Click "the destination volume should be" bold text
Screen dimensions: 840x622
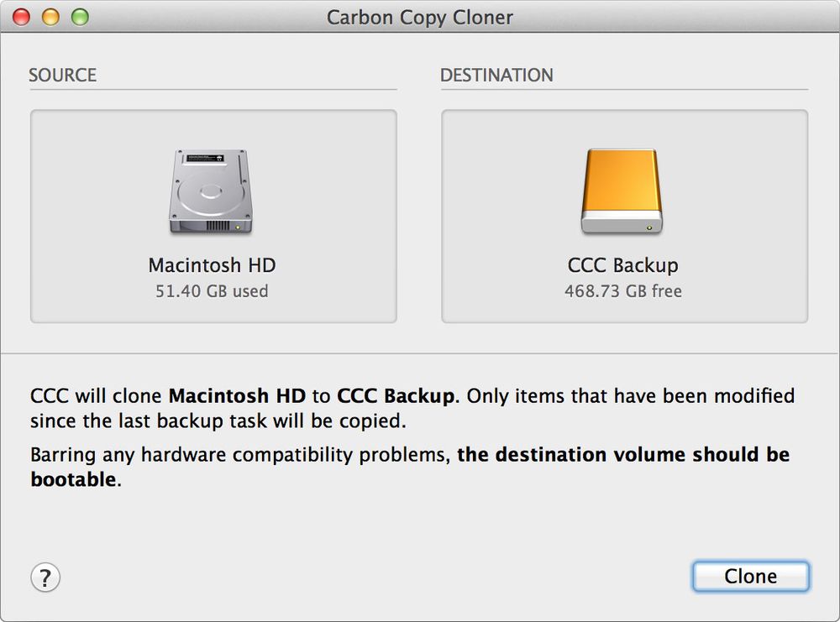click(x=623, y=456)
